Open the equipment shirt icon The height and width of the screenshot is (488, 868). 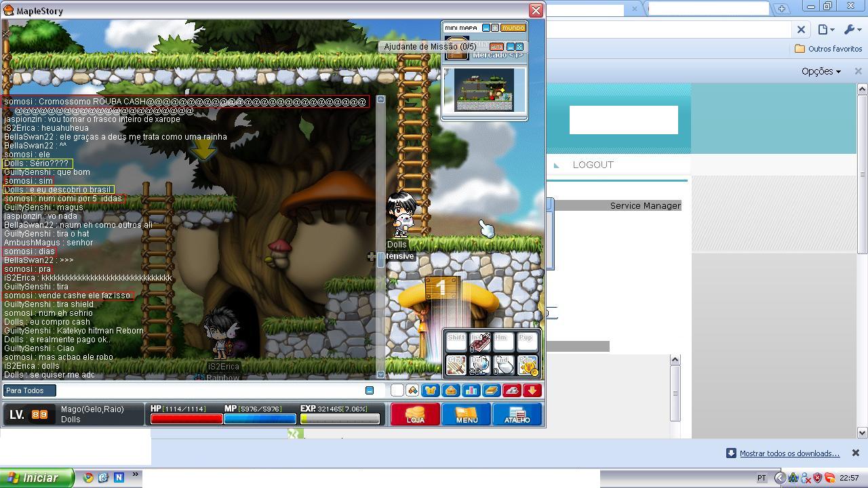[431, 390]
